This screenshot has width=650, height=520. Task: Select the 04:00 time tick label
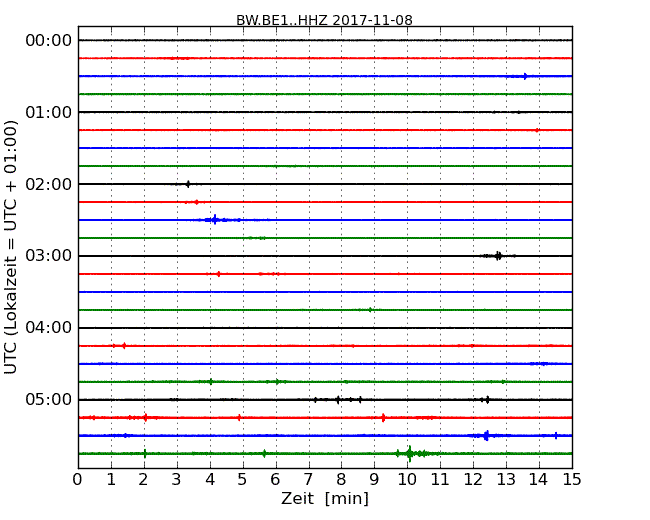49,328
